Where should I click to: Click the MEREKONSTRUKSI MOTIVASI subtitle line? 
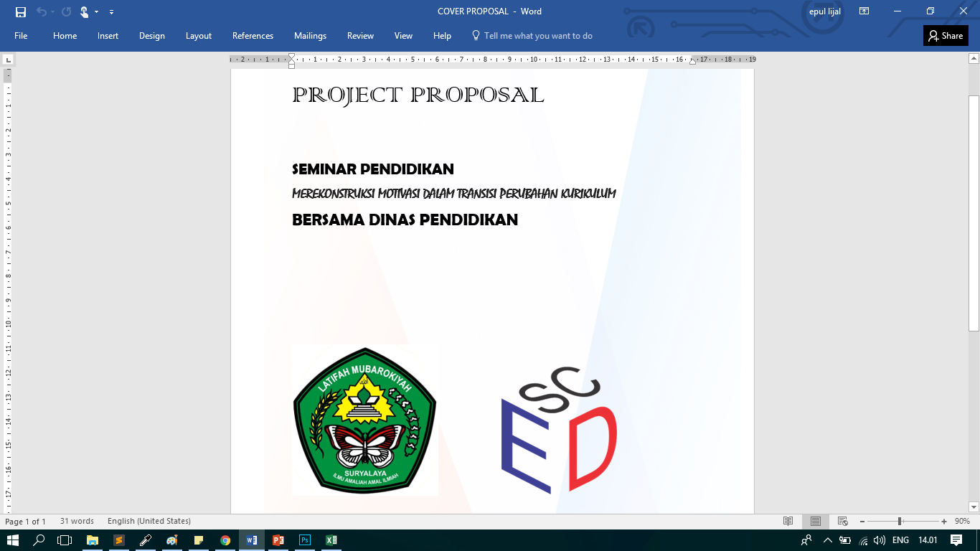[454, 194]
